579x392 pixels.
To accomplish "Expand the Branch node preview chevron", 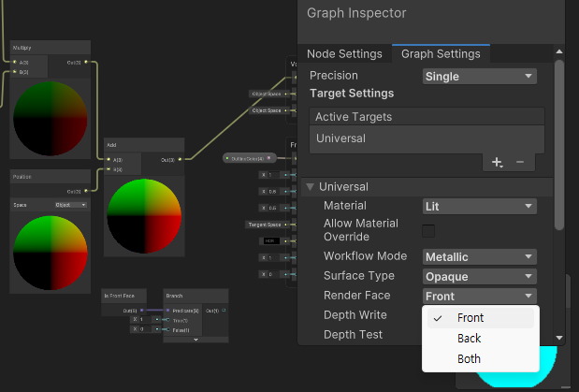I will click(195, 340).
